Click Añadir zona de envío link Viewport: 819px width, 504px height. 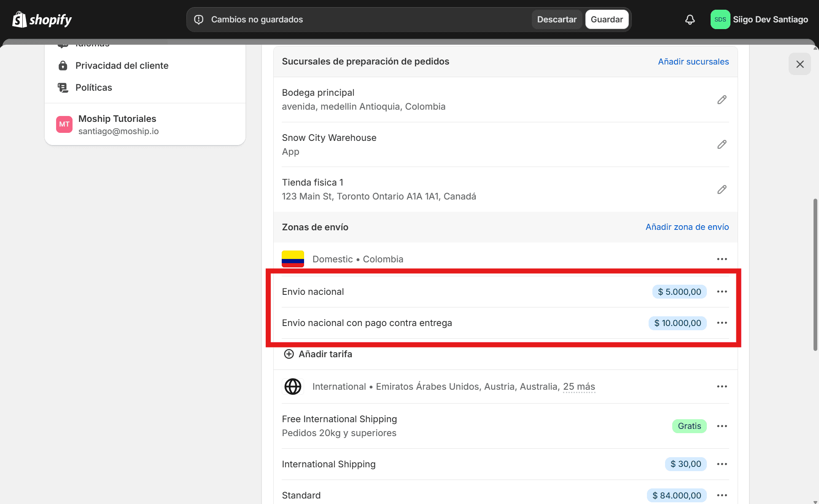(x=687, y=227)
